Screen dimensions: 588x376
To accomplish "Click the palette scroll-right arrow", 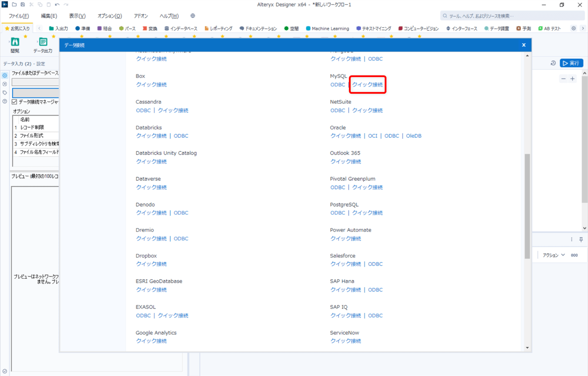I will click(x=583, y=28).
